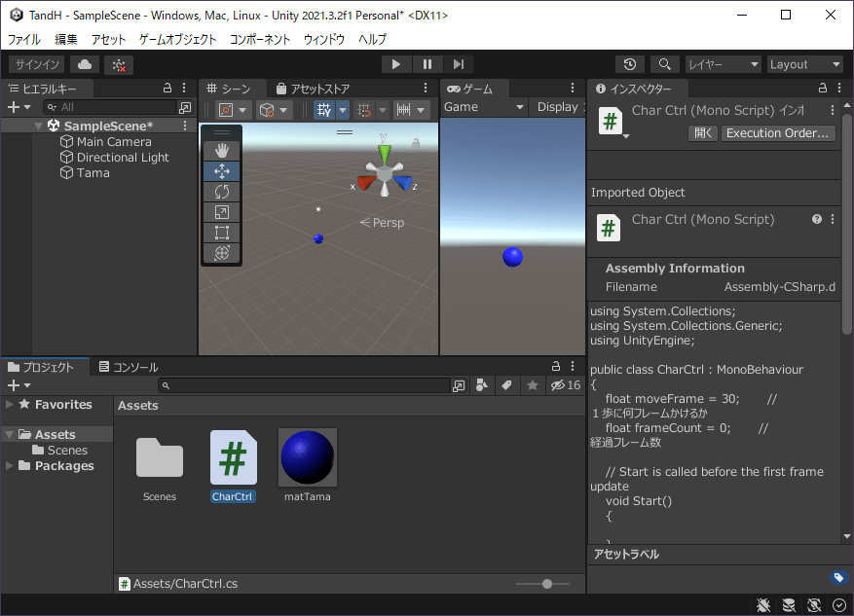Image resolution: width=854 pixels, height=616 pixels.
Task: Click Execution Order button
Action: coord(778,132)
